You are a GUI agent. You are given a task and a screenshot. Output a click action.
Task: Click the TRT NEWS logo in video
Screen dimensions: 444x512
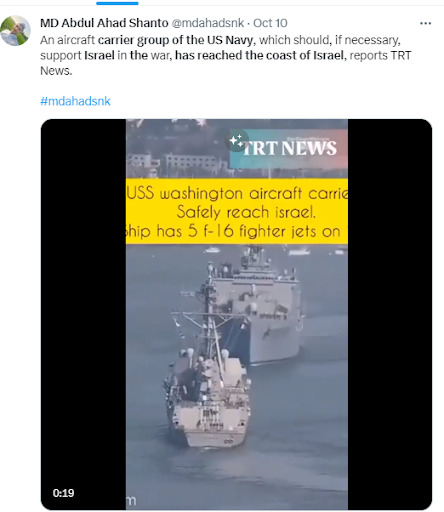pyautogui.click(x=289, y=149)
